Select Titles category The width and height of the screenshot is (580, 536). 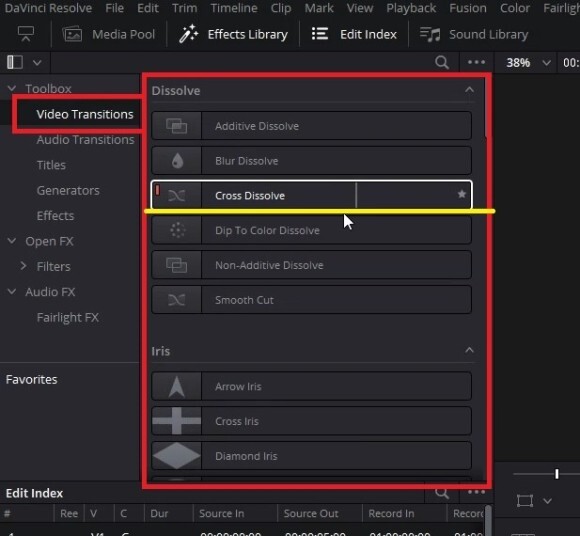point(51,165)
